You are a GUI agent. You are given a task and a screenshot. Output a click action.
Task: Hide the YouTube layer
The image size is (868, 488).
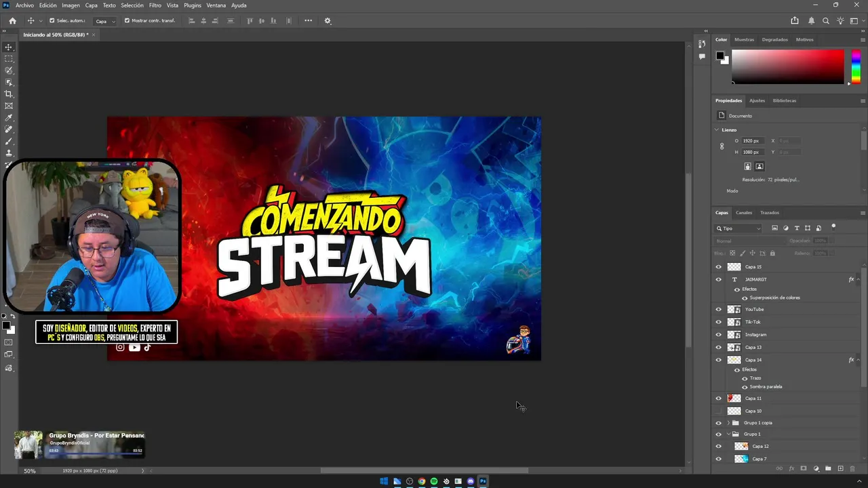click(x=718, y=310)
